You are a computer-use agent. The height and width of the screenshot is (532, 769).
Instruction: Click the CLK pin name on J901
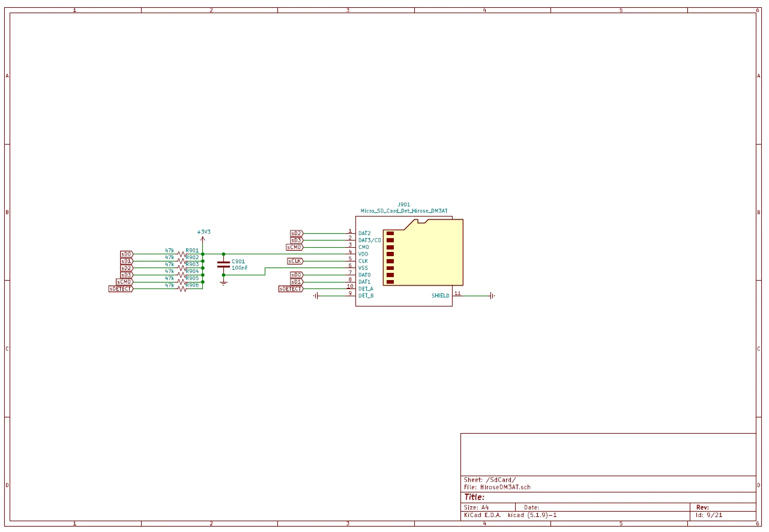point(363,261)
